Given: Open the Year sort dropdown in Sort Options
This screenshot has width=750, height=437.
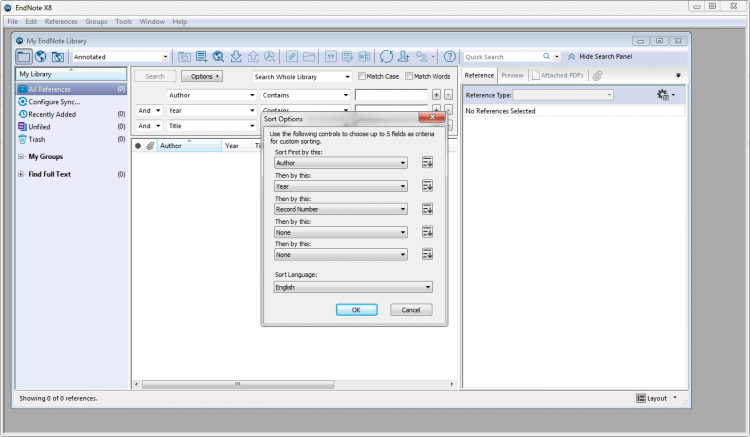Looking at the screenshot, I should pos(341,186).
